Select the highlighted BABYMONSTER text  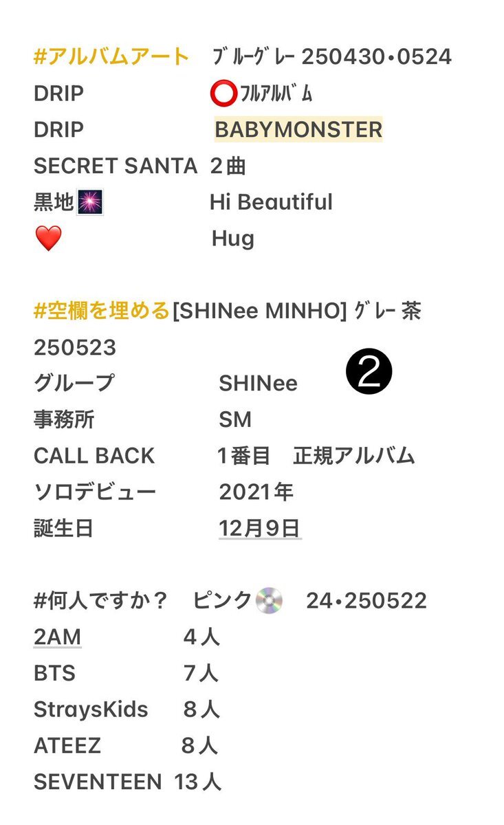298,129
